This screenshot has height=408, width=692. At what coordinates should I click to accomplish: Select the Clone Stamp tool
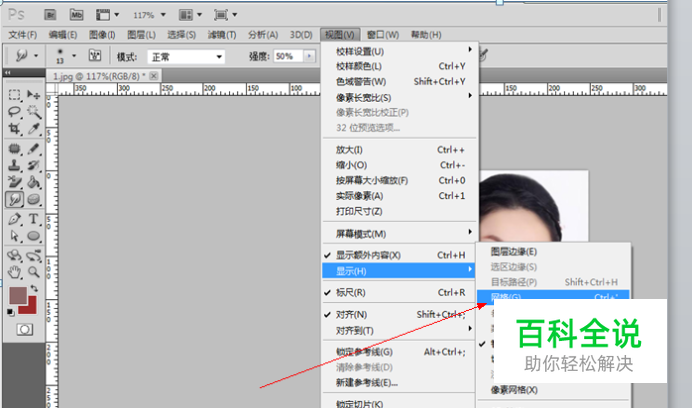[14, 166]
